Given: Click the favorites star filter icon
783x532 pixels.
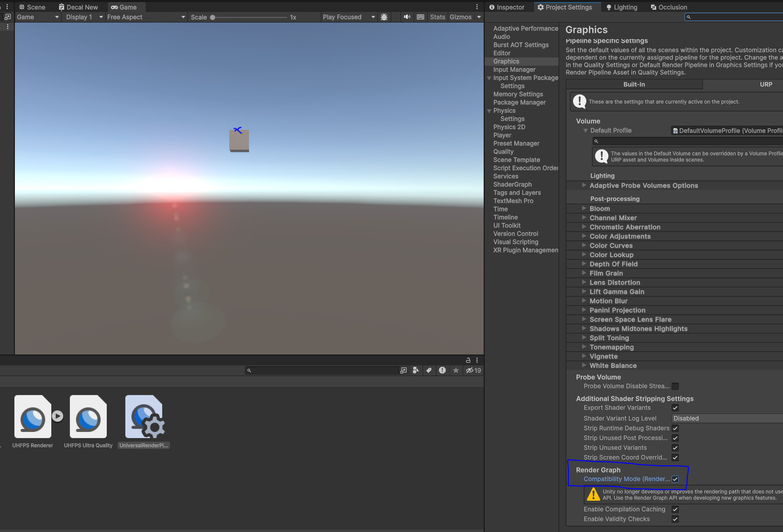Looking at the screenshot, I should (x=455, y=370).
